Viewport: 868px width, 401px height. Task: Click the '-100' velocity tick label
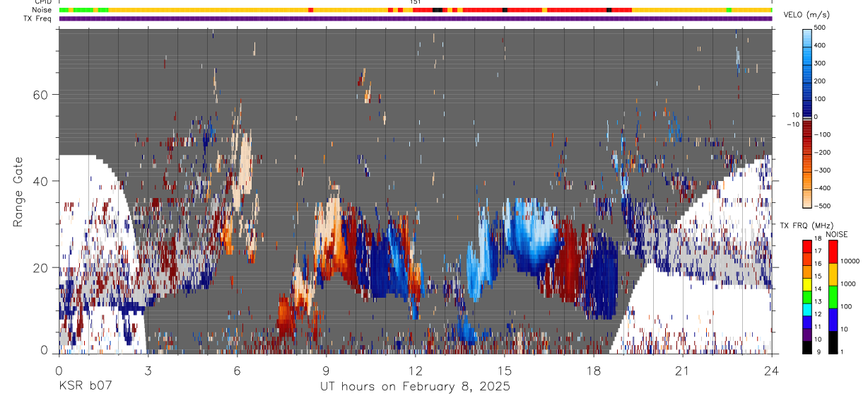[x=821, y=134]
